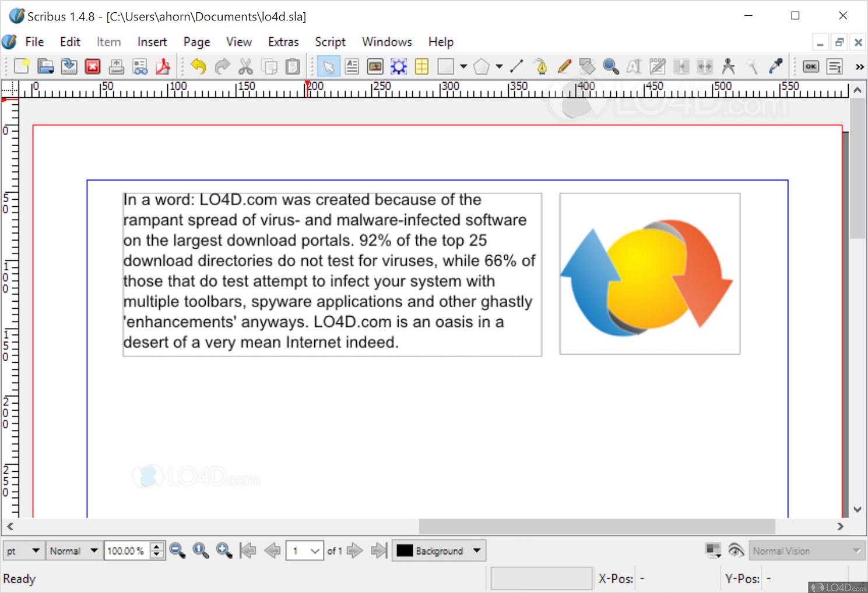Open the page number combo box
Image resolution: width=868 pixels, height=593 pixels.
pos(305,550)
